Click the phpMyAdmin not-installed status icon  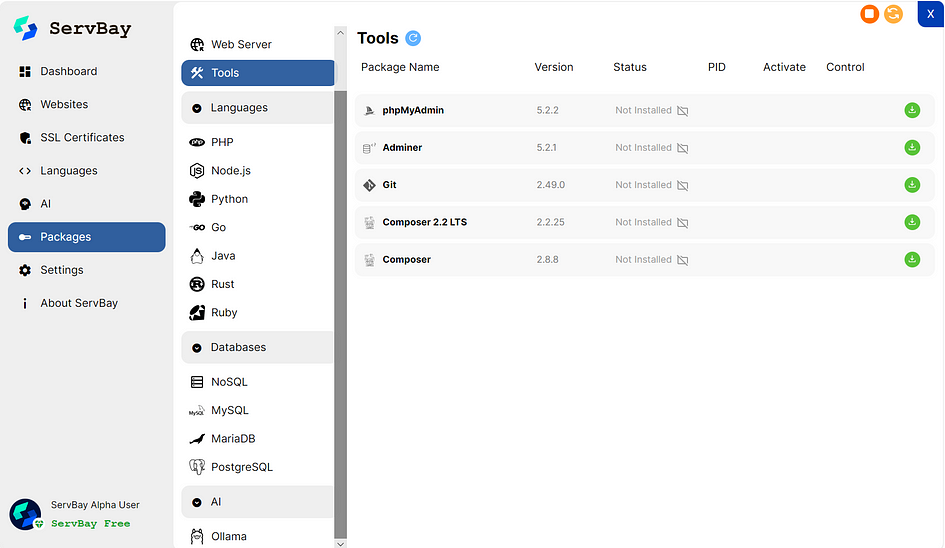pos(682,111)
